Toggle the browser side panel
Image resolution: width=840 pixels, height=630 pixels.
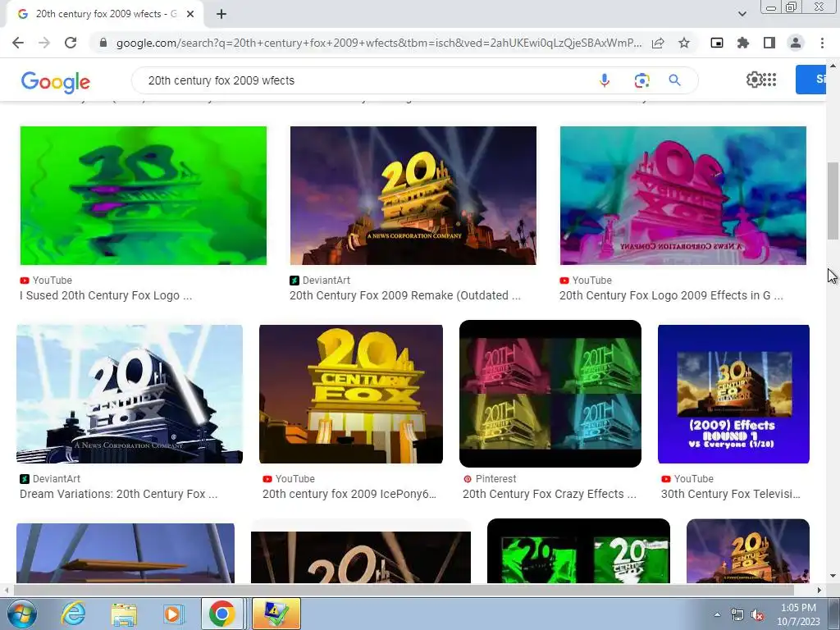tap(769, 43)
